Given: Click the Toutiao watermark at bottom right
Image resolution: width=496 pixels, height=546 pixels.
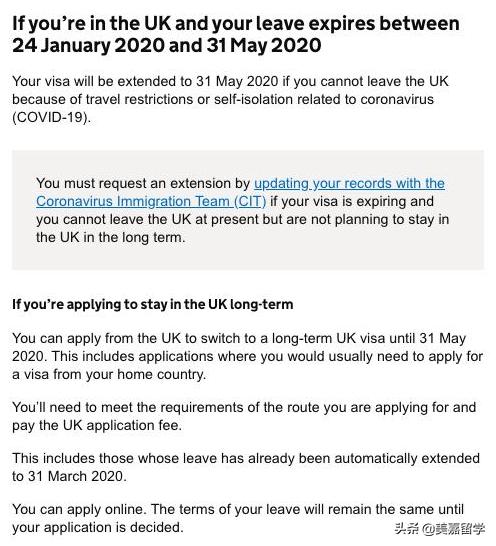Looking at the screenshot, I should pyautogui.click(x=440, y=529).
